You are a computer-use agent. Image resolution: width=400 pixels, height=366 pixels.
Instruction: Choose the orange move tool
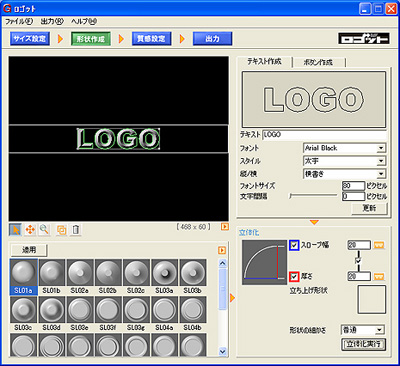pos(30,230)
